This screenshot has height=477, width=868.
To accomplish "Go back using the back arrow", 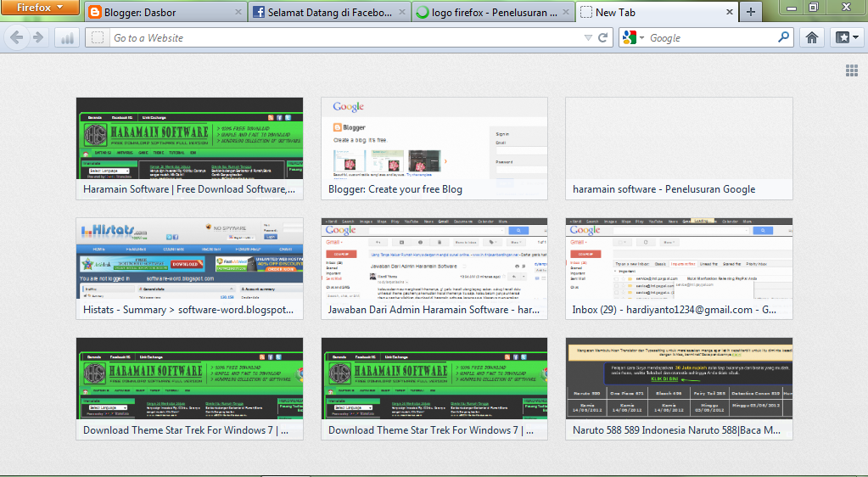I will tap(17, 37).
